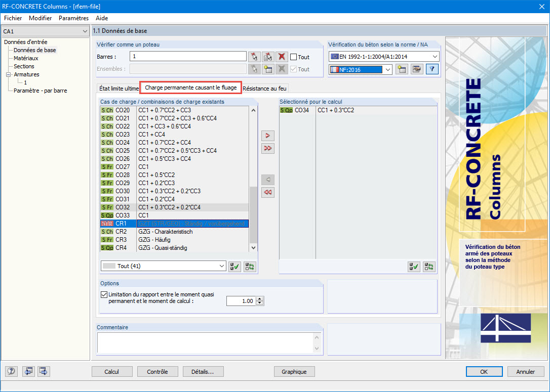The width and height of the screenshot is (550, 392).
Task: Click the blue filter funnel icon
Action: [x=432, y=69]
